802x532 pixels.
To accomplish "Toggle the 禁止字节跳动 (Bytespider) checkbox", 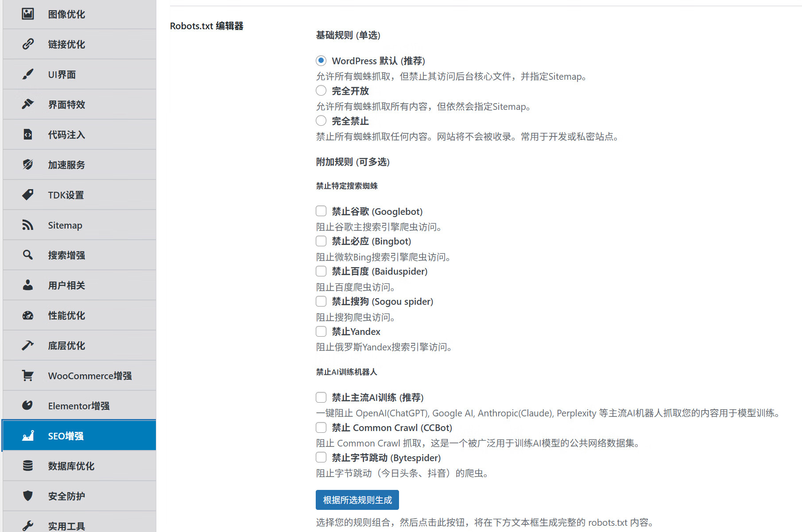I will tap(321, 458).
